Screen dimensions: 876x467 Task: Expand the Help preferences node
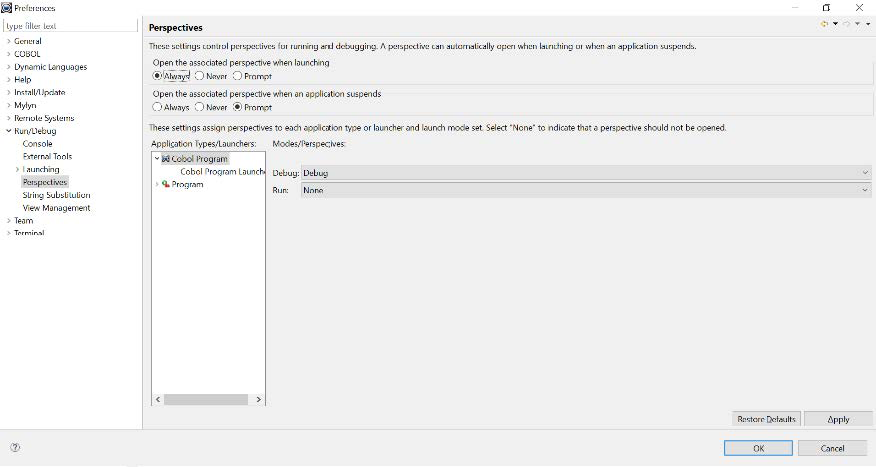[x=8, y=79]
